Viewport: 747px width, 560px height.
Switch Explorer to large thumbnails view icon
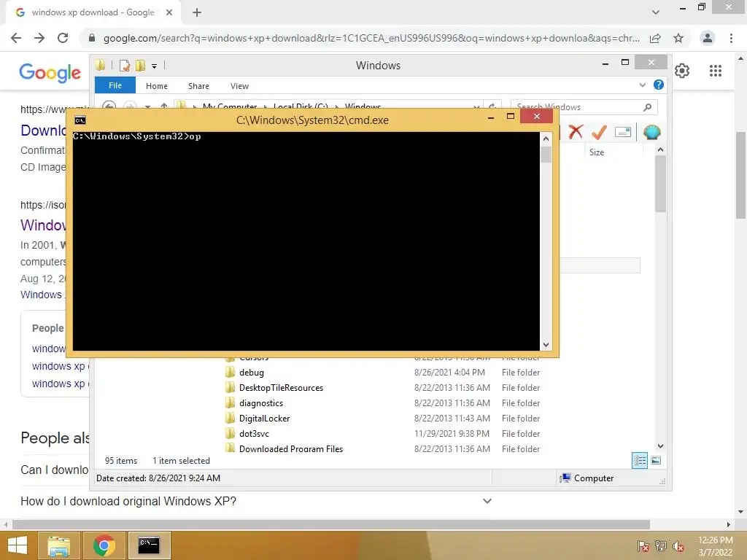[656, 460]
